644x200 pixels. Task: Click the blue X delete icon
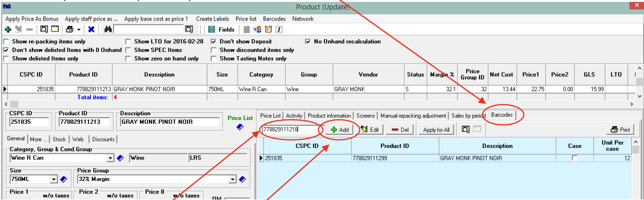point(91,30)
